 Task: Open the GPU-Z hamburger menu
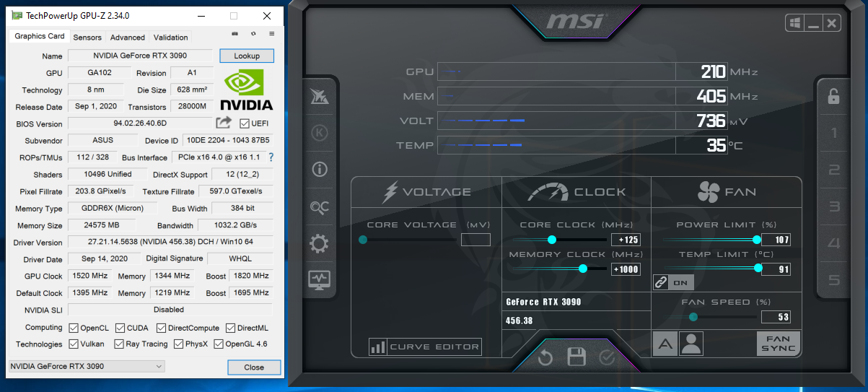(x=272, y=34)
